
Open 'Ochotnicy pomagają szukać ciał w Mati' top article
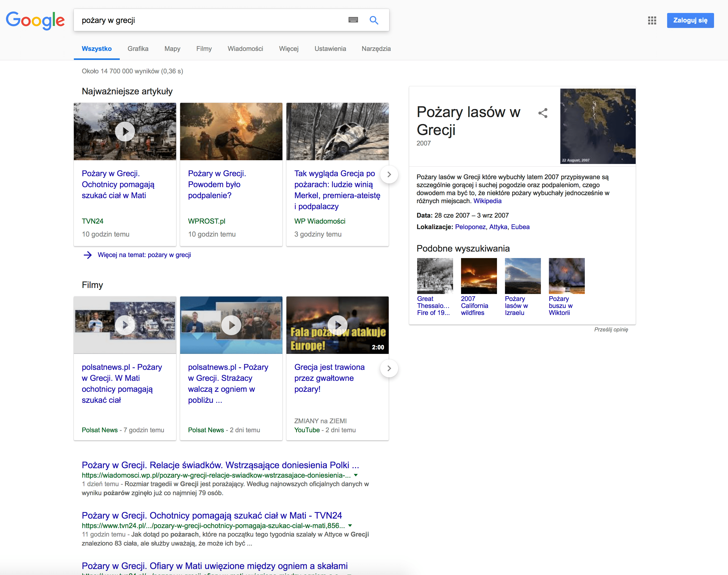coord(118,184)
